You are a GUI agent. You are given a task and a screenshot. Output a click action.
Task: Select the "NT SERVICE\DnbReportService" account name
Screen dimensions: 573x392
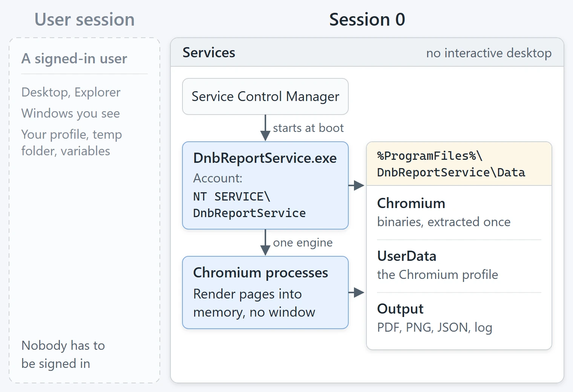(250, 205)
